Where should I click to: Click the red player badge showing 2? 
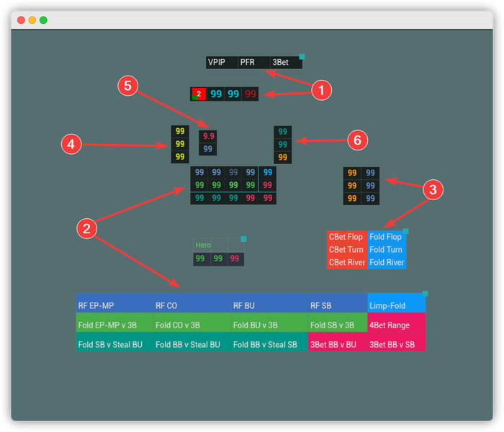[x=199, y=94]
